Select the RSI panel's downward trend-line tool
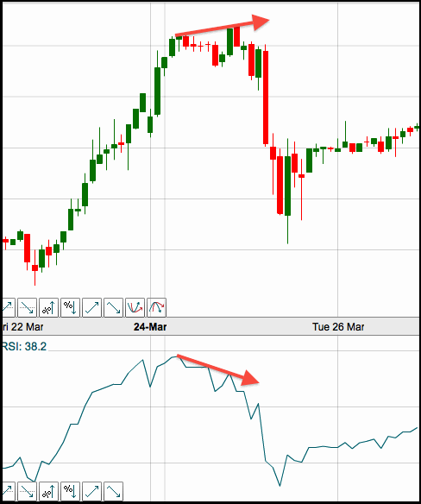 click(113, 491)
